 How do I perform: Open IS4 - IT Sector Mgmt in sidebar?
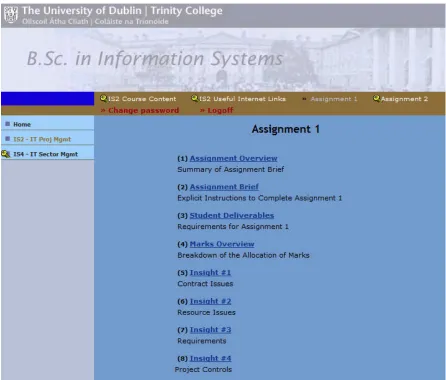click(x=46, y=154)
